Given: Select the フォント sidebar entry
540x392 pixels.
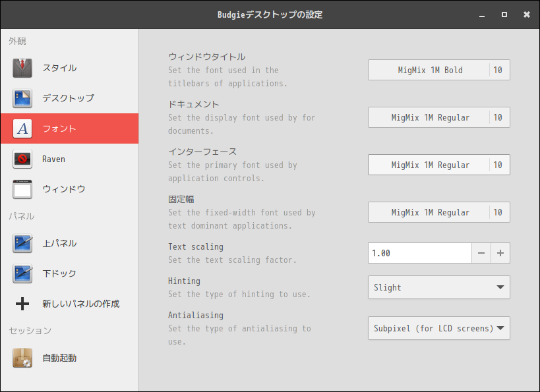Looking at the screenshot, I should click(x=70, y=128).
